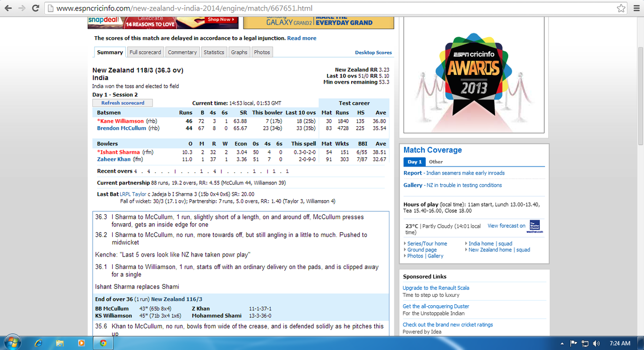Click the Match Coverage heading
Viewport: 644px width, 350px height.
433,150
